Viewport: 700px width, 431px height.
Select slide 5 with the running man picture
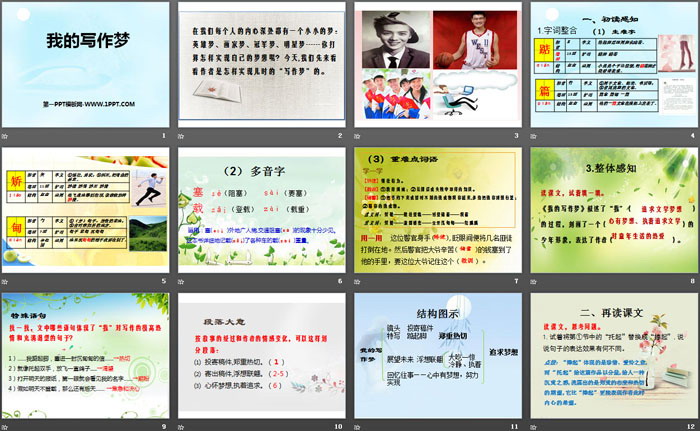coord(86,210)
